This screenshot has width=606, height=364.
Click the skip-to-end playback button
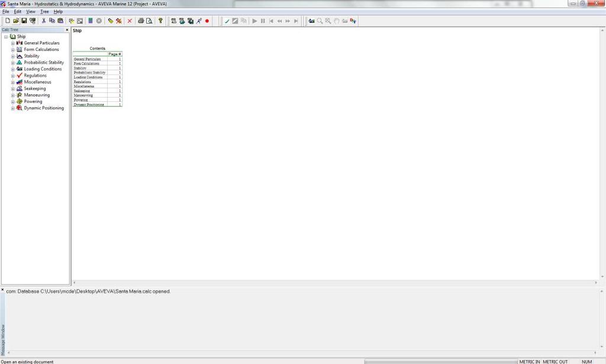(x=296, y=21)
